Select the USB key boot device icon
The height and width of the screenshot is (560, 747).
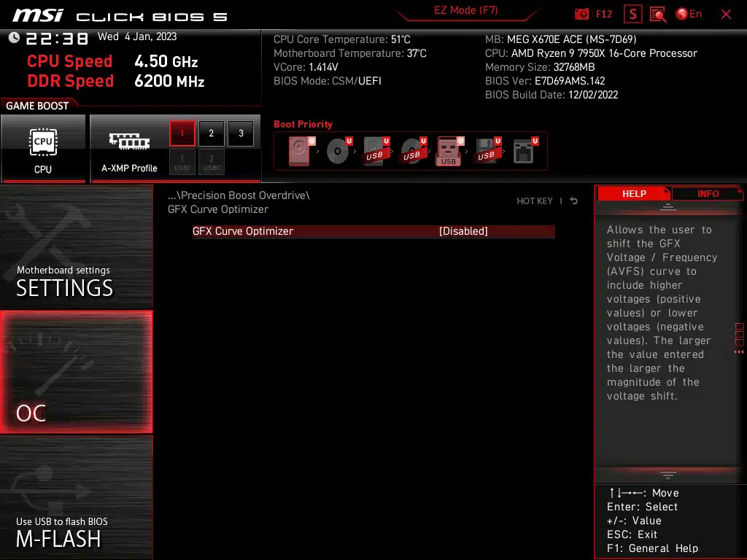(x=450, y=151)
